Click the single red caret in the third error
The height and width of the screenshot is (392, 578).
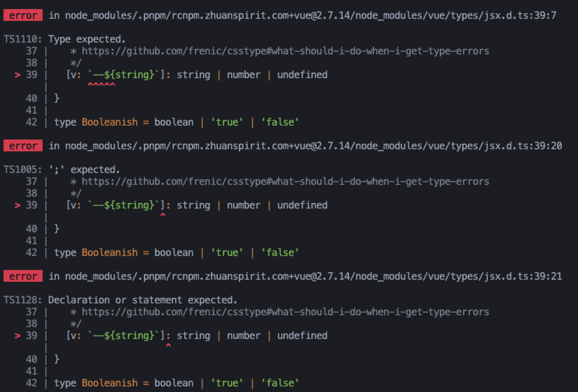click(168, 346)
